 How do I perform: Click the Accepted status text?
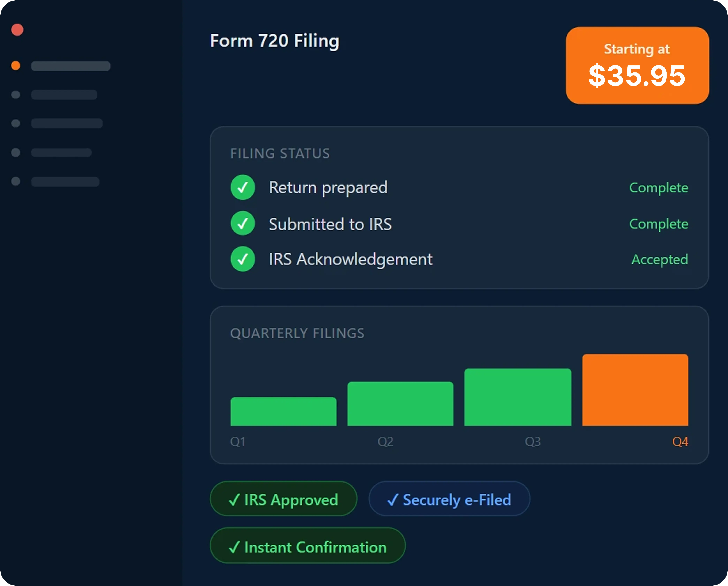coord(659,259)
